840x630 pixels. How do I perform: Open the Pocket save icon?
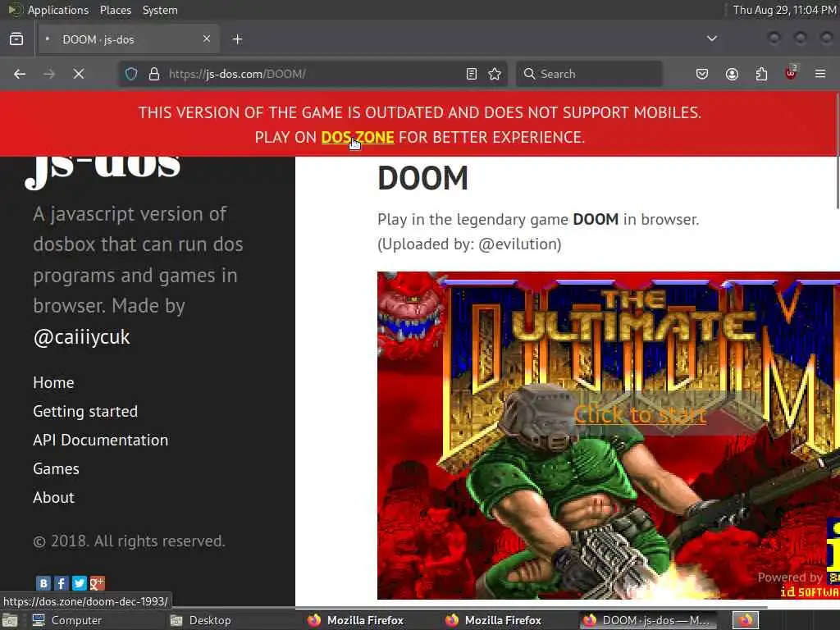point(702,74)
